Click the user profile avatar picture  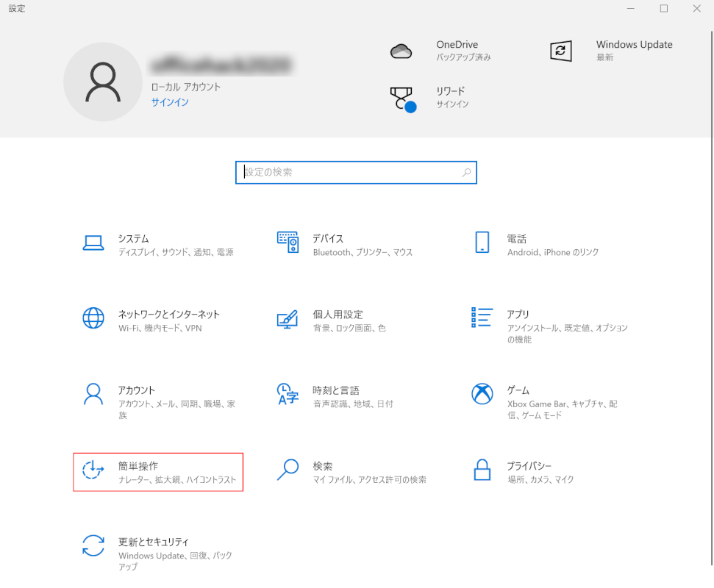pyautogui.click(x=102, y=81)
